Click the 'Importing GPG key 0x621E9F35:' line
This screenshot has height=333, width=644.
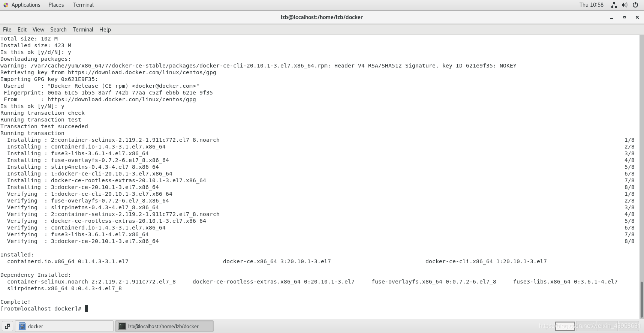coord(49,79)
